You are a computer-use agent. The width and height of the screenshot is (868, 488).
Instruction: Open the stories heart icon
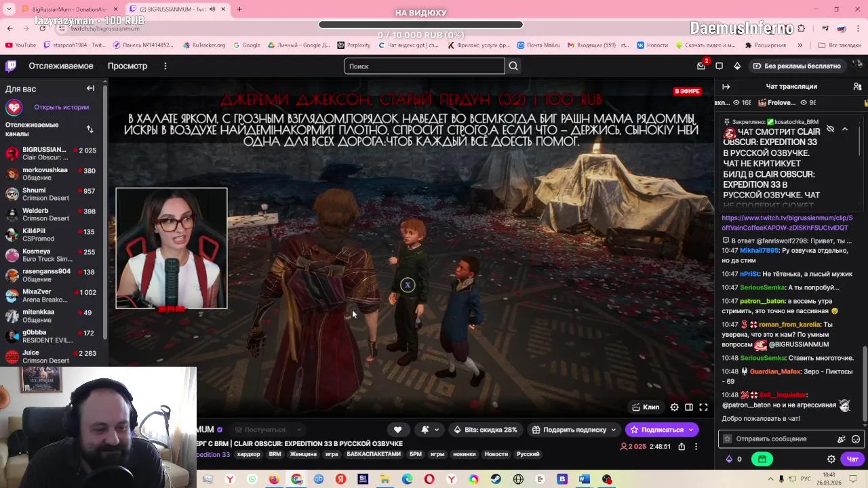(x=14, y=107)
